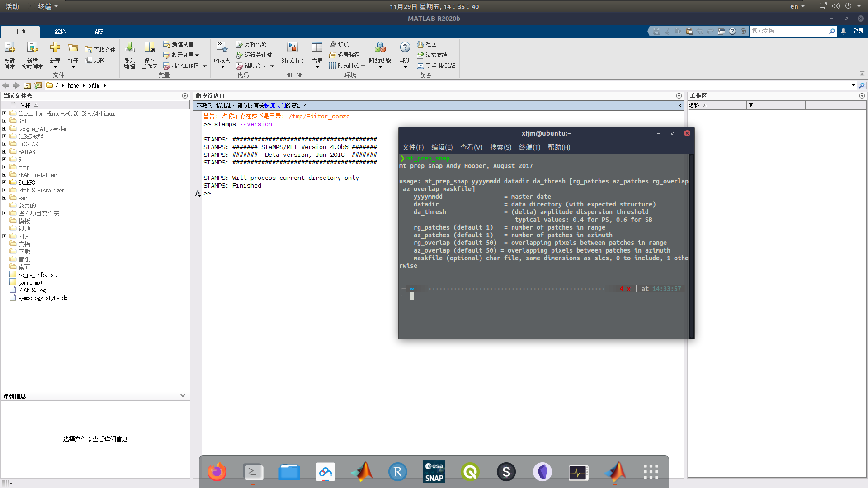
Task: Switch to the Plots tab
Action: (61, 32)
